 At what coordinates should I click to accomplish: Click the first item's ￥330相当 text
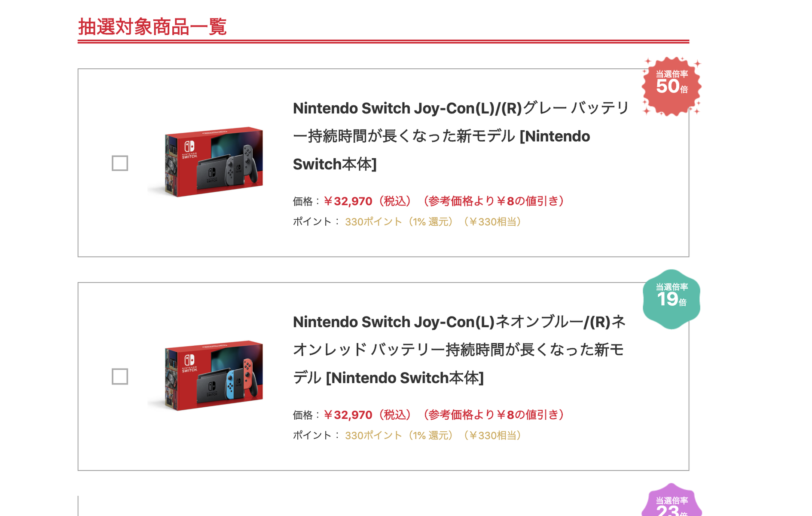tap(492, 222)
